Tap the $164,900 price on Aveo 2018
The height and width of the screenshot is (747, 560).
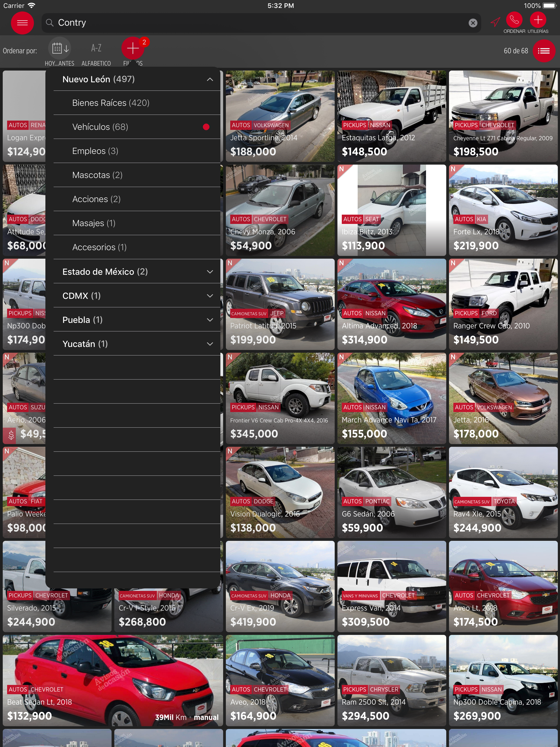[253, 716]
